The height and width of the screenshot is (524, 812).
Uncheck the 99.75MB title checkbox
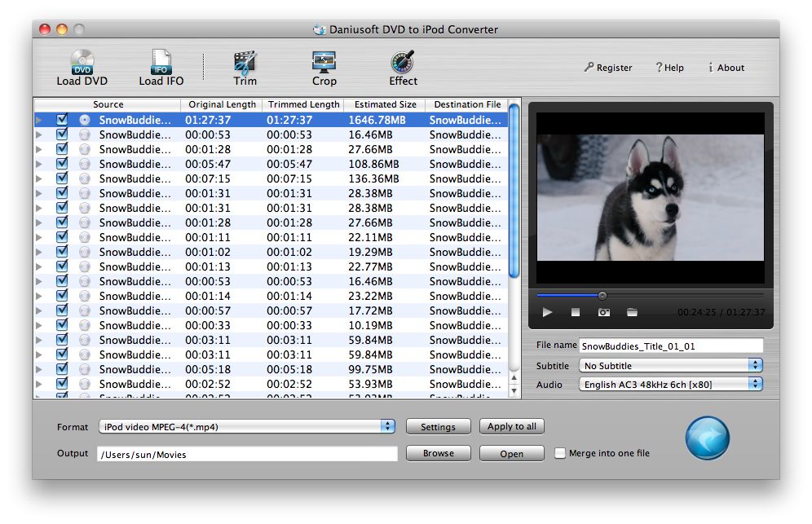[x=62, y=368]
